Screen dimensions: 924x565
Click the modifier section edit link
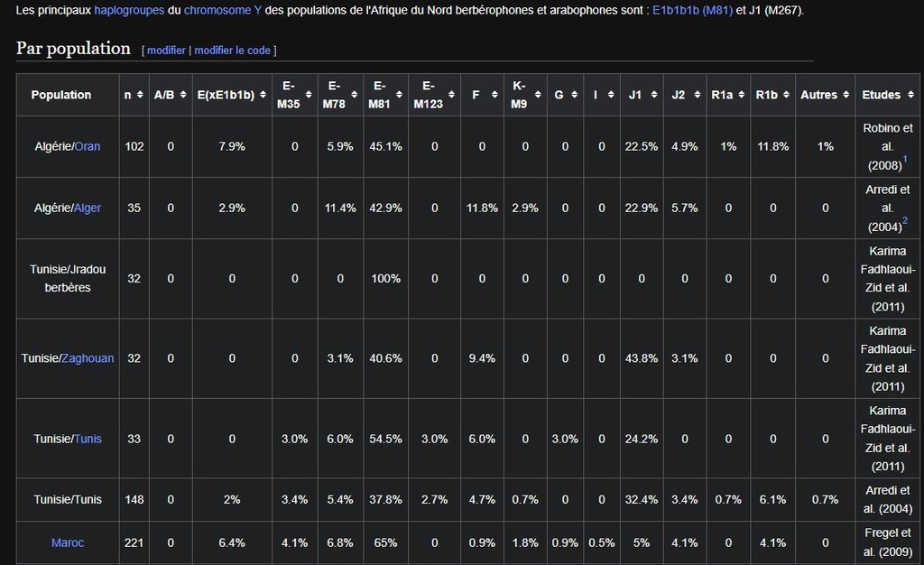tap(166, 51)
